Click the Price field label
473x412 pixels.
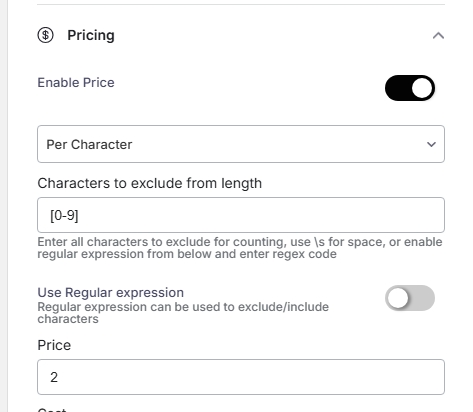(x=54, y=345)
